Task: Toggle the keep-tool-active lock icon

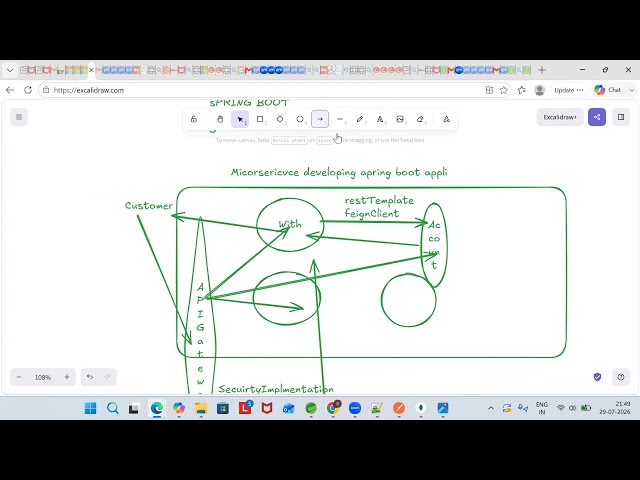Action: 194,119
